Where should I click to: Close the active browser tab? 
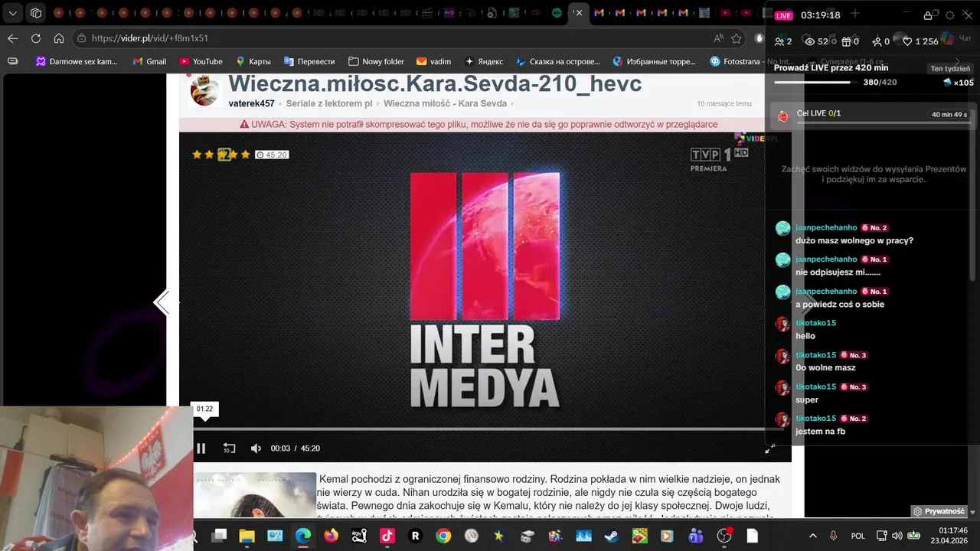(x=579, y=13)
